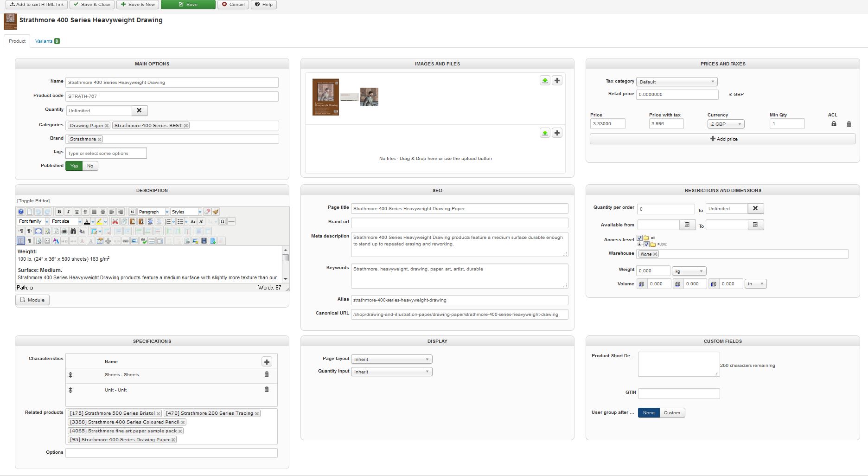The image size is (868, 476).
Task: Reorder the Sheets characteristic by its handle
Action: [70, 375]
